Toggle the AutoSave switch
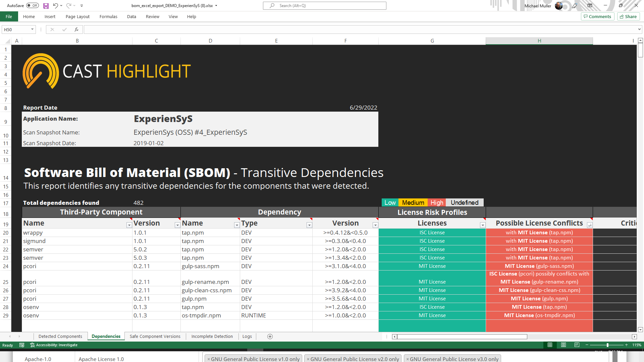The width and height of the screenshot is (644, 362). click(33, 6)
